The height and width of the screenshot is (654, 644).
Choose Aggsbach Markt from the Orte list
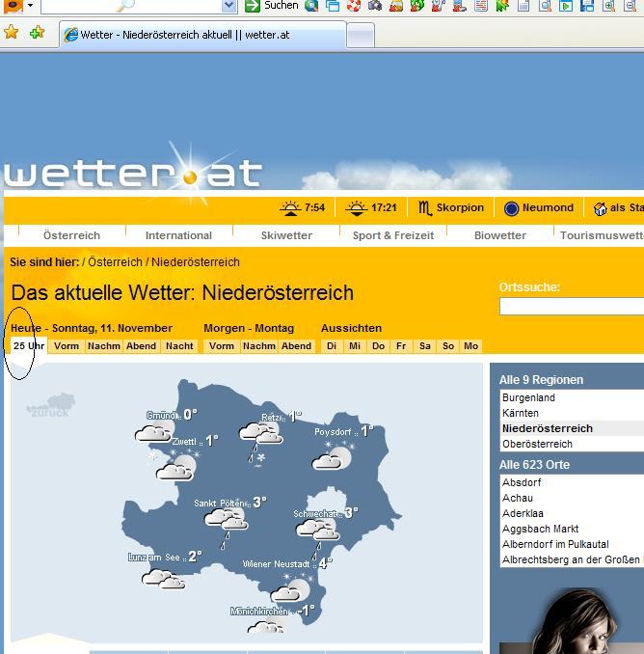point(572,529)
